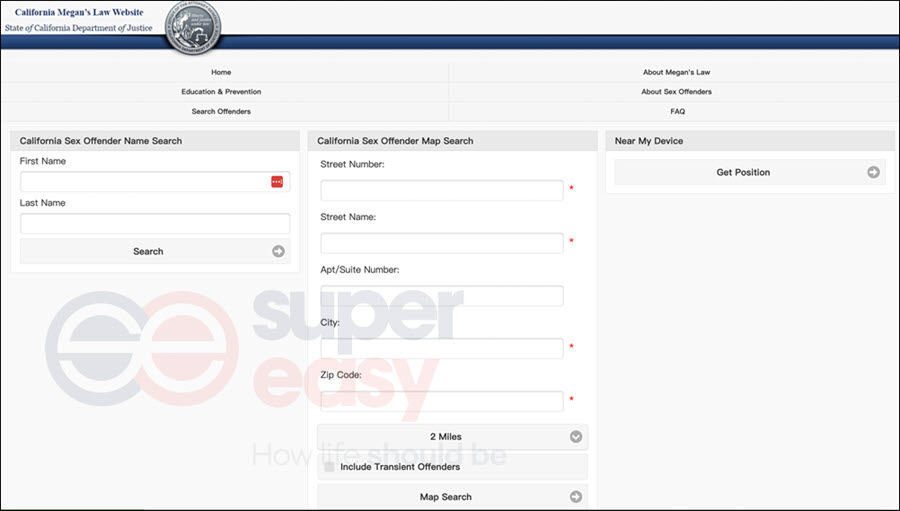Focus the First Name input field
The width and height of the screenshot is (900, 511).
tap(155, 181)
